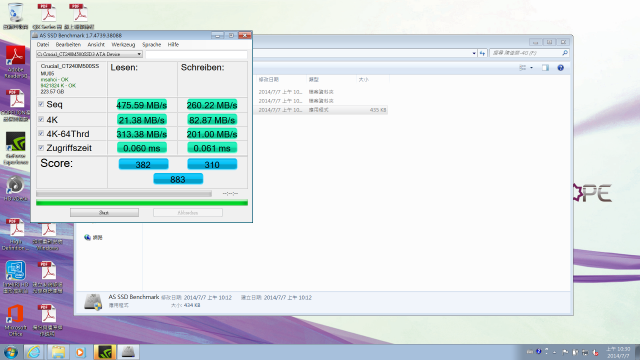
Task: Click the green benchmark progress bar
Action: tap(142, 203)
